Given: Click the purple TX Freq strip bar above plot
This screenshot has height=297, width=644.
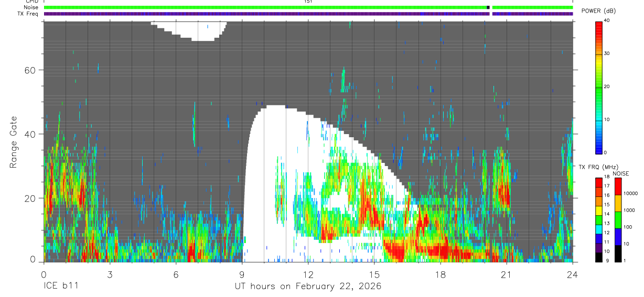Looking at the screenshot, I should (x=308, y=14).
